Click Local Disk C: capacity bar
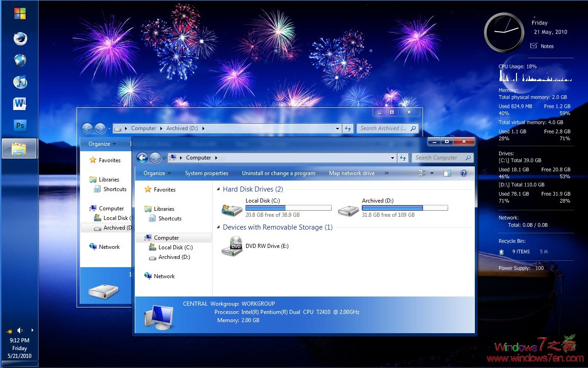The width and height of the screenshot is (588, 368). tap(288, 207)
